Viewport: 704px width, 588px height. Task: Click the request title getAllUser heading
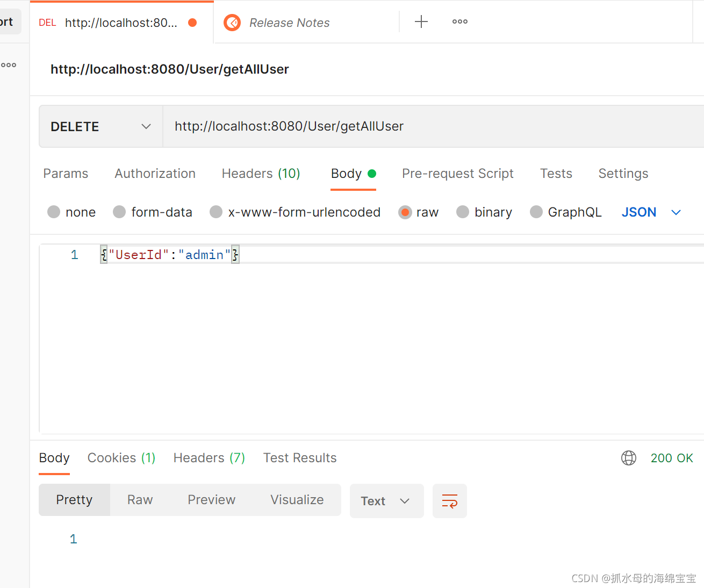(x=170, y=69)
